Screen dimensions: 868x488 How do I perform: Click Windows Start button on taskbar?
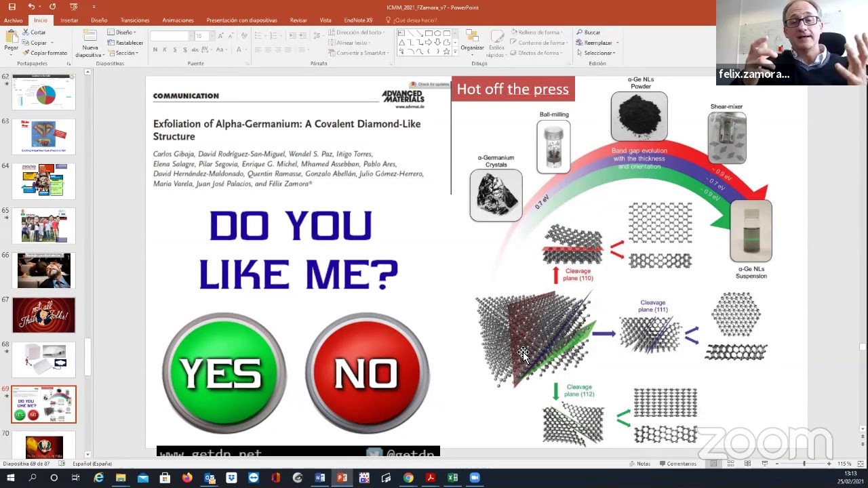pyautogui.click(x=10, y=478)
